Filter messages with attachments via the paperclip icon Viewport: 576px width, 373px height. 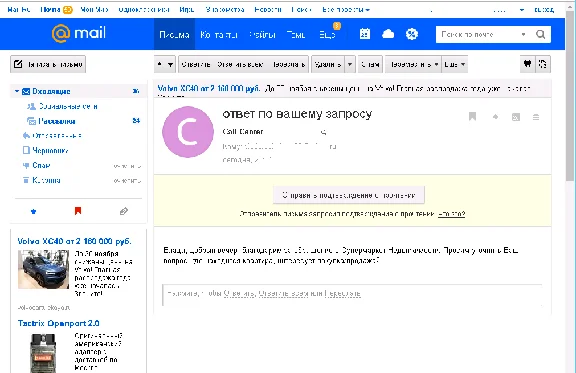(x=124, y=211)
